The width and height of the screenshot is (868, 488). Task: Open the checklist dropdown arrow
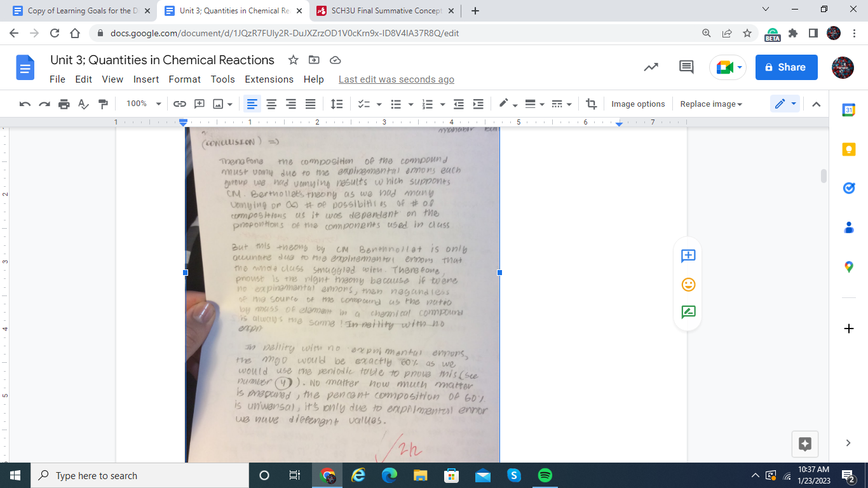point(379,104)
